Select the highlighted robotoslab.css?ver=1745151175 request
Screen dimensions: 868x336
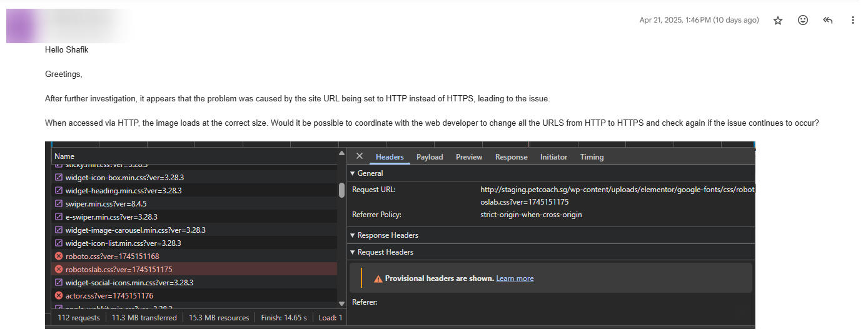click(x=194, y=270)
